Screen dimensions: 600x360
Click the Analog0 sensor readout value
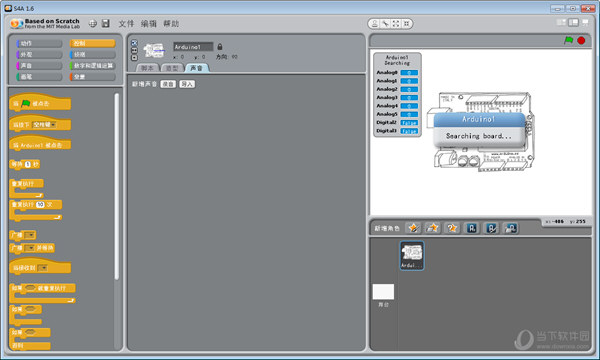pos(409,72)
